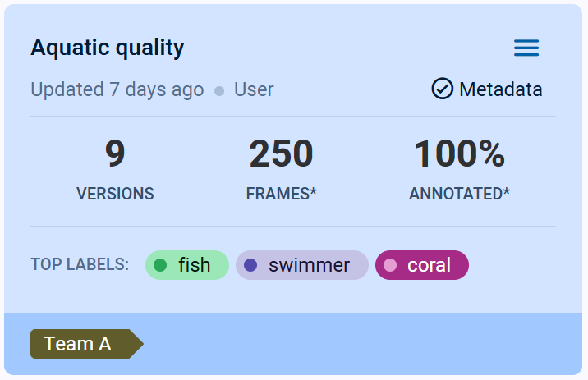Click the pink dot on coral label
Image resolution: width=588 pixels, height=380 pixels.
click(390, 265)
